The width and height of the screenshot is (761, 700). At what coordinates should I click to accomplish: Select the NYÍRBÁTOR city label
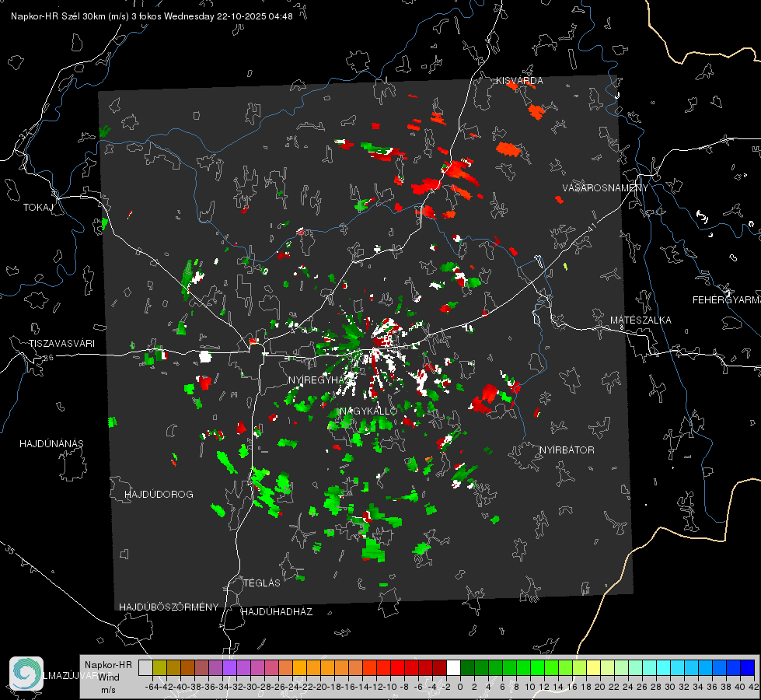pyautogui.click(x=567, y=450)
